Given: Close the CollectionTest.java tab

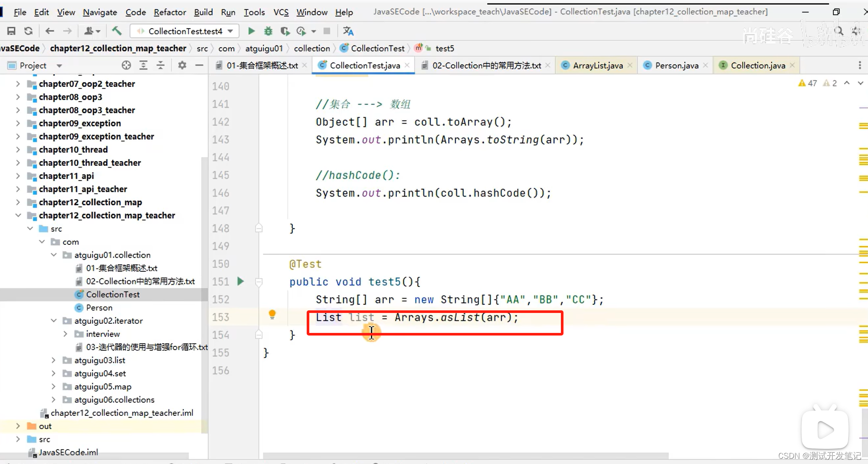Looking at the screenshot, I should pos(407,65).
